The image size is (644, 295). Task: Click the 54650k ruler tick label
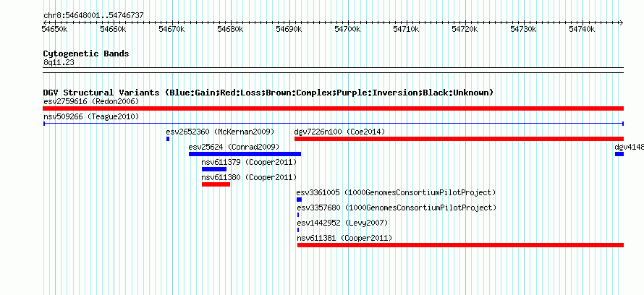[x=54, y=29]
